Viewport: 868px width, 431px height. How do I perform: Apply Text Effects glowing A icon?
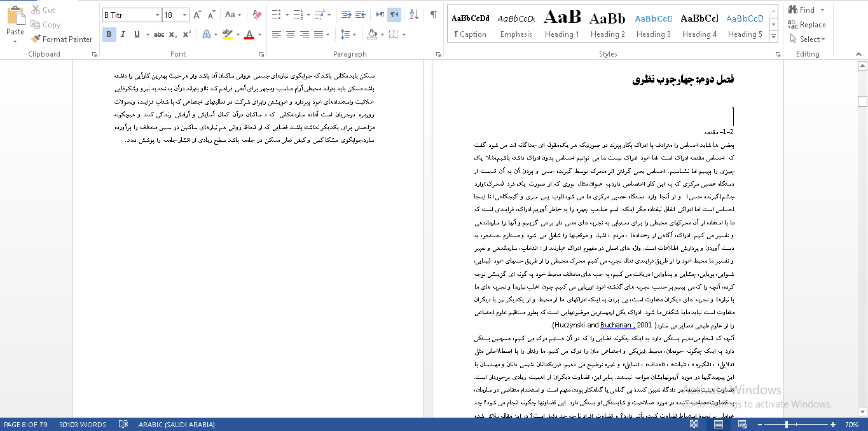tap(206, 34)
